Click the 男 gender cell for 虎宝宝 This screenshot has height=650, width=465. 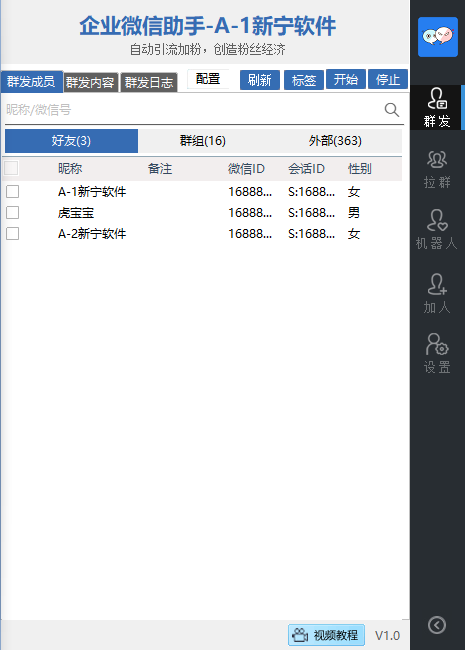tap(354, 213)
